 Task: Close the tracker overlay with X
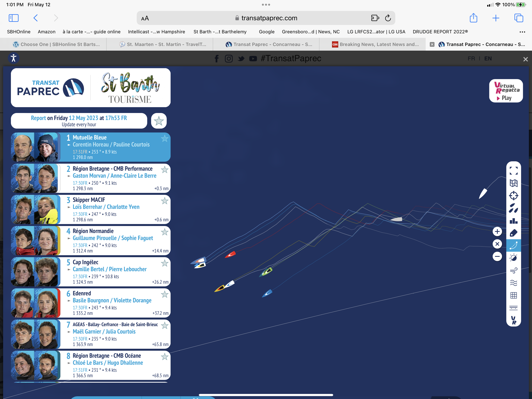[x=526, y=59]
